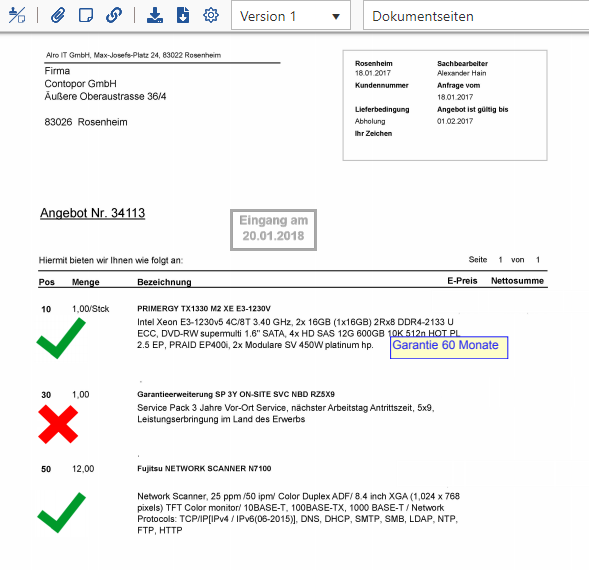Click Fujitsu NETWORK SCANNER N7100 title
Screen dimensions: 589x570
[x=204, y=469]
